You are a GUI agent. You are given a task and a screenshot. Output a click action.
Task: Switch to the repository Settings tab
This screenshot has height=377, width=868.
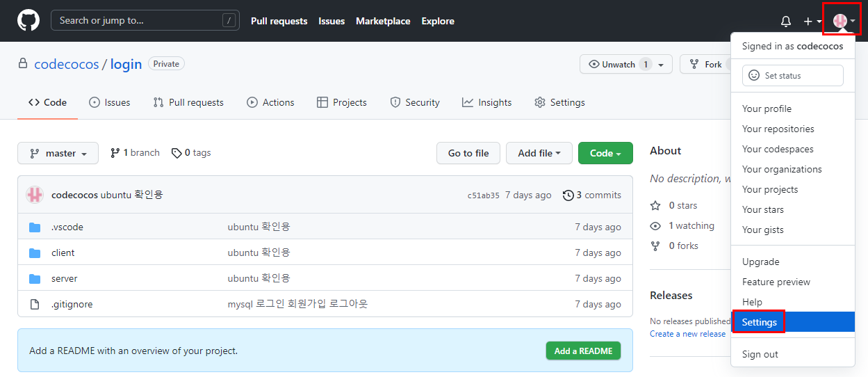coord(559,102)
